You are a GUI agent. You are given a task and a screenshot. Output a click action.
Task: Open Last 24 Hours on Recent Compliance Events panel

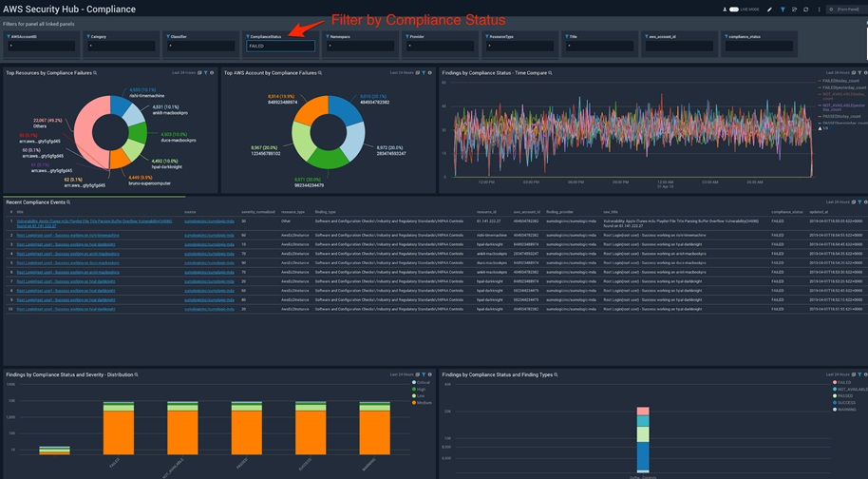839,202
